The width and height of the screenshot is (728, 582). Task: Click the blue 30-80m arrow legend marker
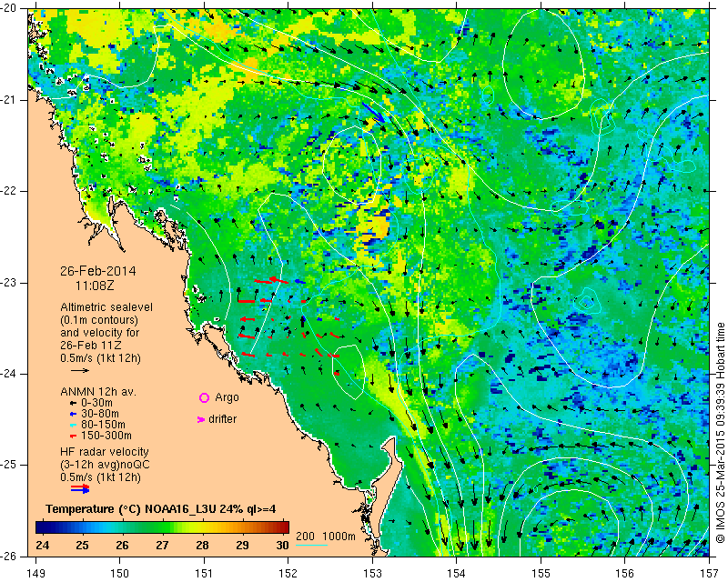point(73,414)
